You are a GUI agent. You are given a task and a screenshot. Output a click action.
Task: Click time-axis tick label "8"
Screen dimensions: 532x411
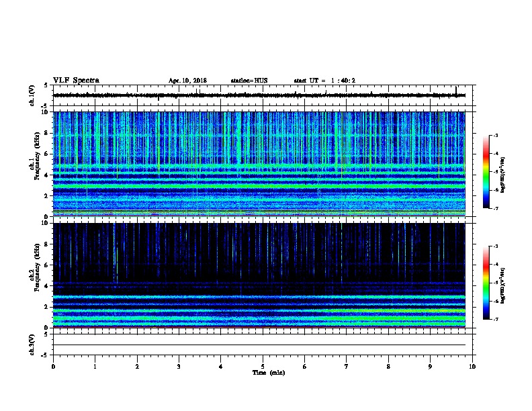point(388,367)
